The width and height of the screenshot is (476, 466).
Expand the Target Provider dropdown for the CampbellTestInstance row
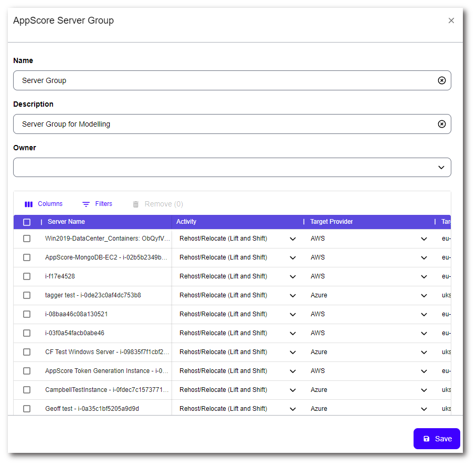click(x=424, y=390)
